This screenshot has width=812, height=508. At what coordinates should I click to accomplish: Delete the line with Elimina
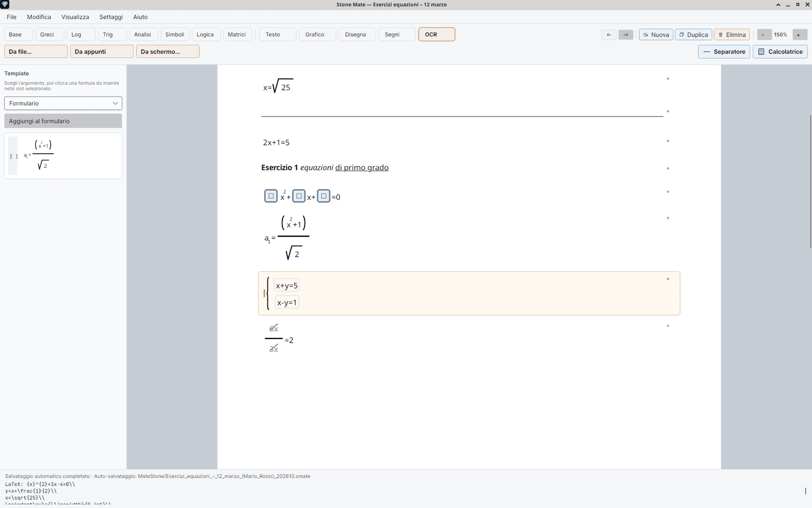(732, 35)
